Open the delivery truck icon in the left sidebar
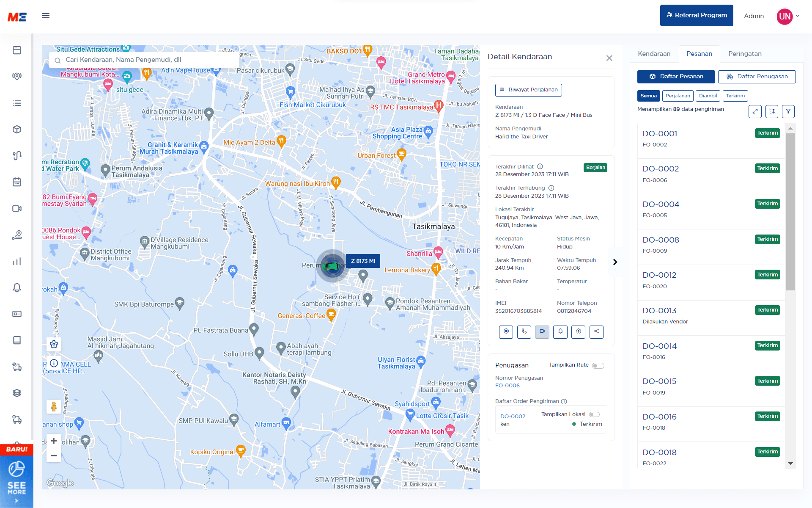The image size is (812, 508). pos(17,367)
